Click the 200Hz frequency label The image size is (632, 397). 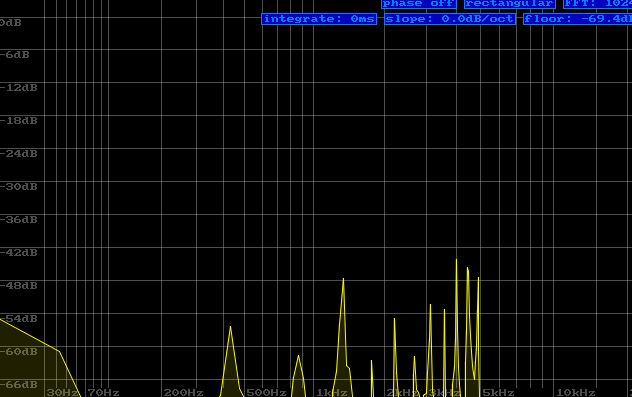[183, 393]
